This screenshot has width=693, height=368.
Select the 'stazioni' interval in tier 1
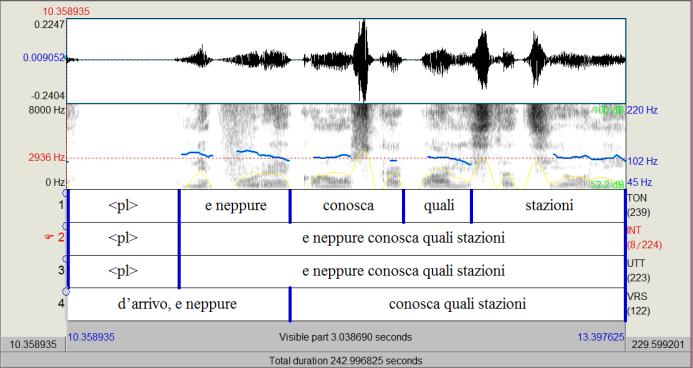548,206
